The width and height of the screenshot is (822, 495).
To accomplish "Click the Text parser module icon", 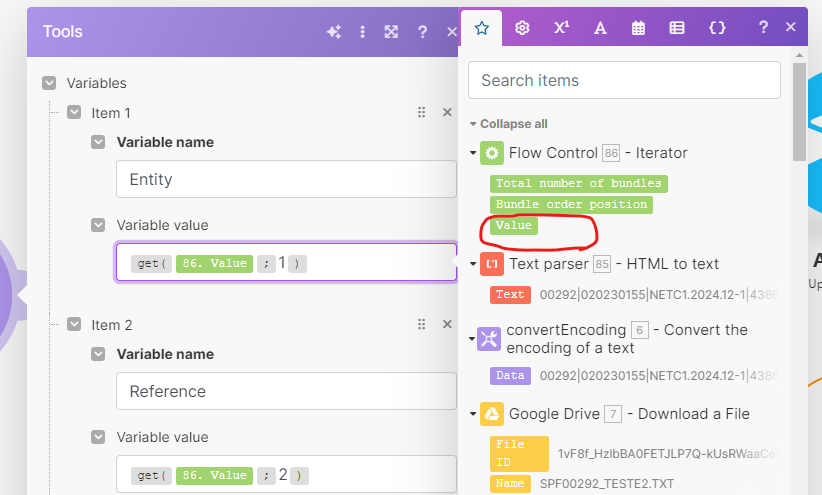I will coord(492,264).
